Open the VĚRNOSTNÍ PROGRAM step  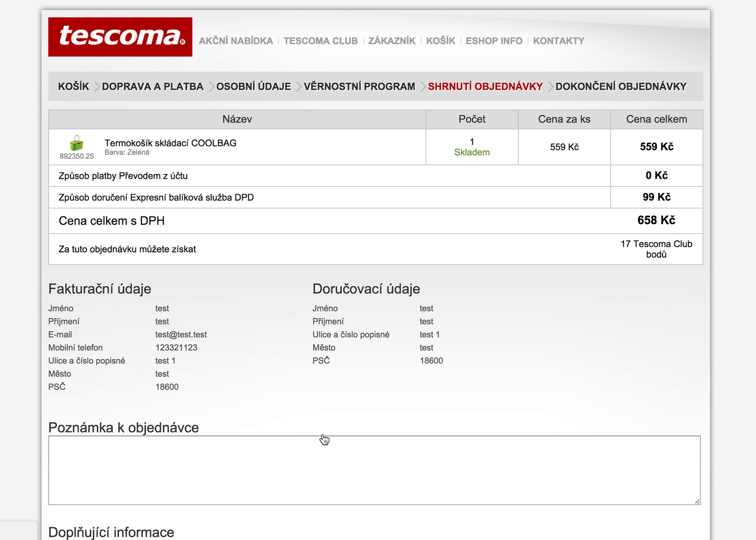pyautogui.click(x=359, y=86)
